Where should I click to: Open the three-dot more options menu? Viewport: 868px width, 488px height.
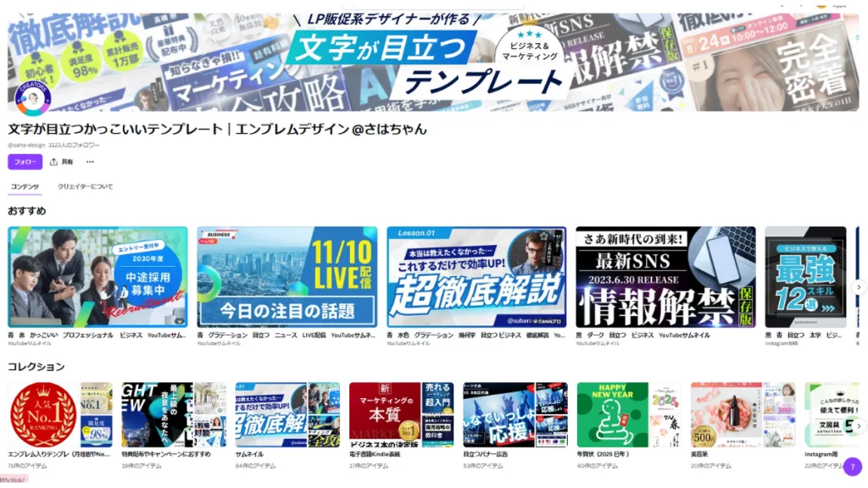point(90,162)
